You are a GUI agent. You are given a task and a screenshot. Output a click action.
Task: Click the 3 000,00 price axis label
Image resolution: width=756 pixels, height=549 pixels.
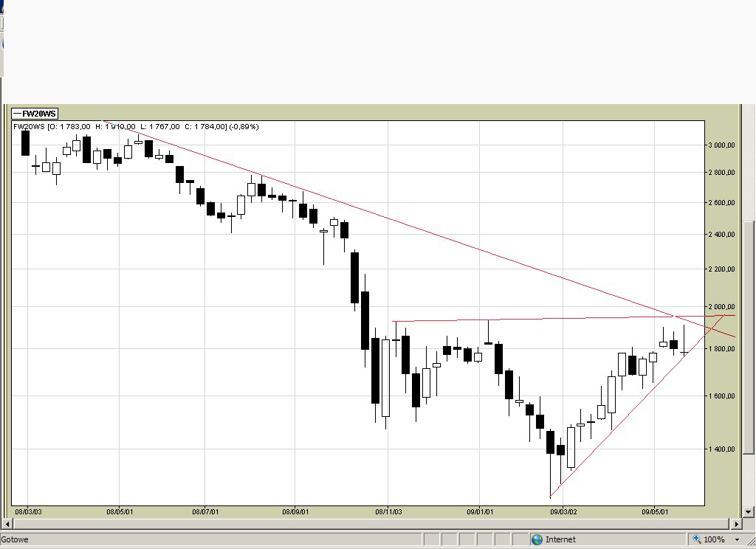722,145
